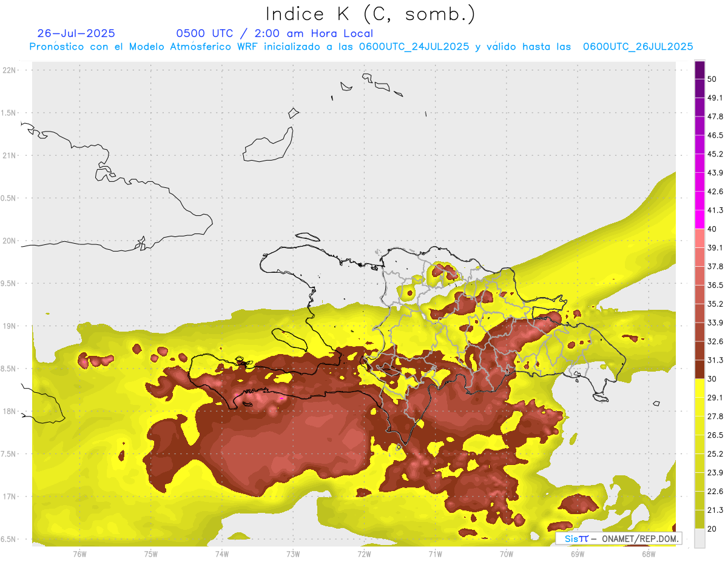Pick the light gray swatch below label 20

pyautogui.click(x=700, y=538)
